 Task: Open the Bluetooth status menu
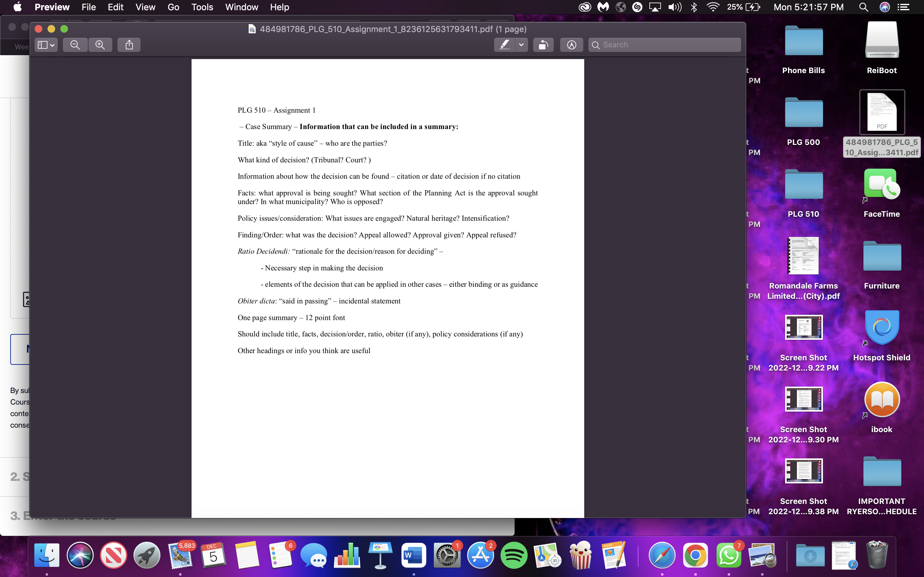click(x=694, y=7)
